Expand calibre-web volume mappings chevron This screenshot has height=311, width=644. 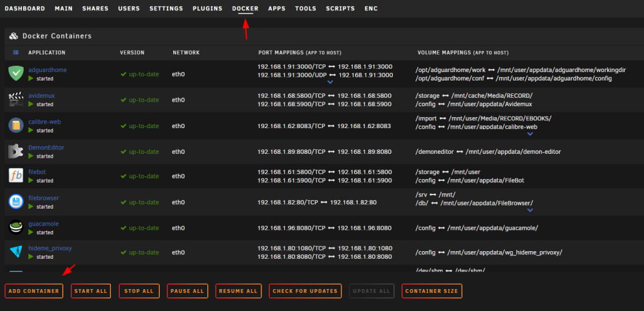[x=530, y=134]
